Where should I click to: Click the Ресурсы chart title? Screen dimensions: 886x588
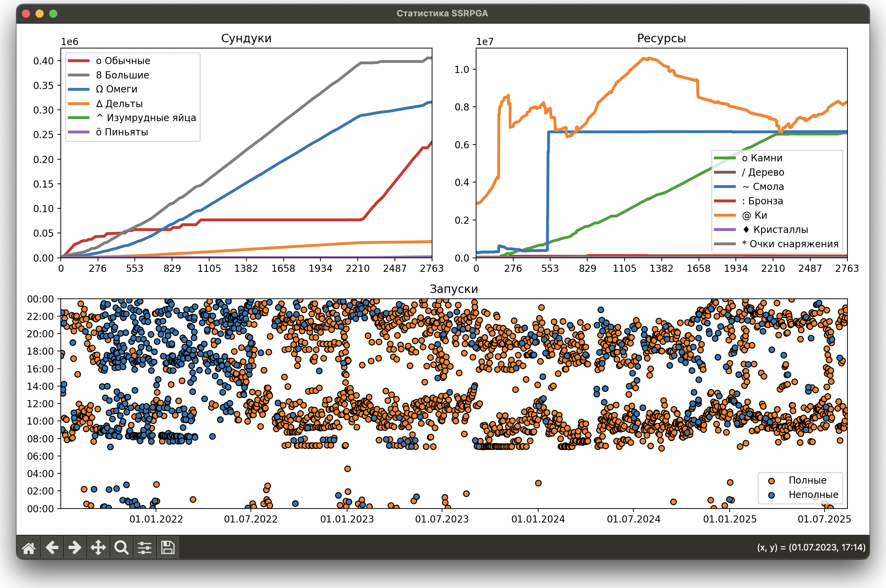661,38
